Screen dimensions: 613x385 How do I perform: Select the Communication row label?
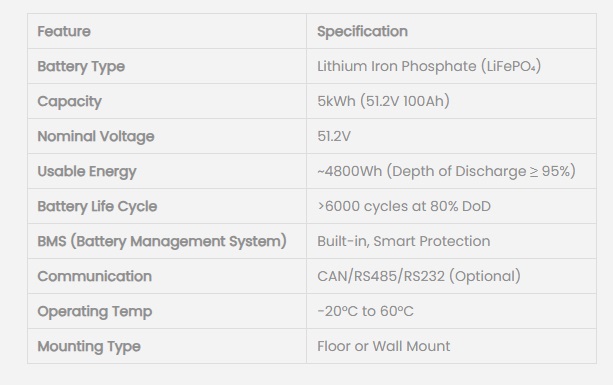(95, 276)
